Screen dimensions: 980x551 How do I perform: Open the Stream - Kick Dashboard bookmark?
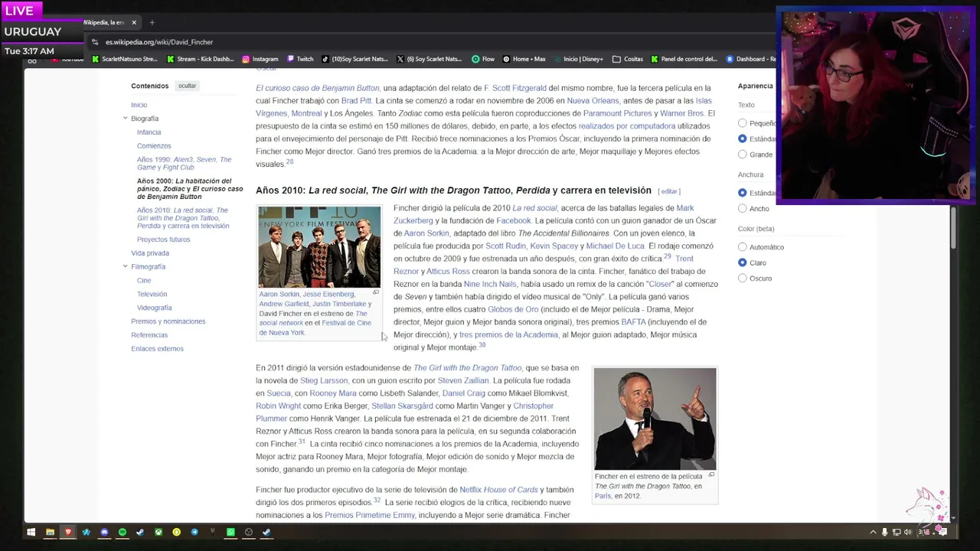[199, 59]
